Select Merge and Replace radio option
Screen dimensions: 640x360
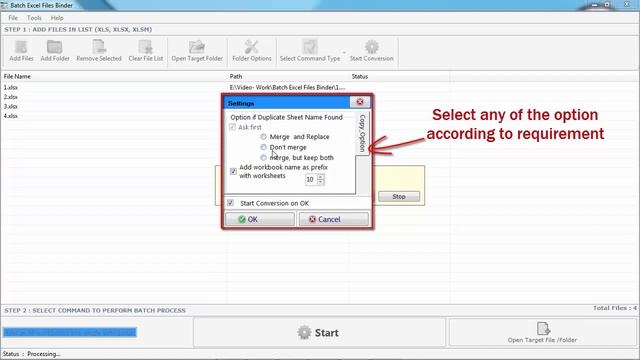(x=263, y=137)
